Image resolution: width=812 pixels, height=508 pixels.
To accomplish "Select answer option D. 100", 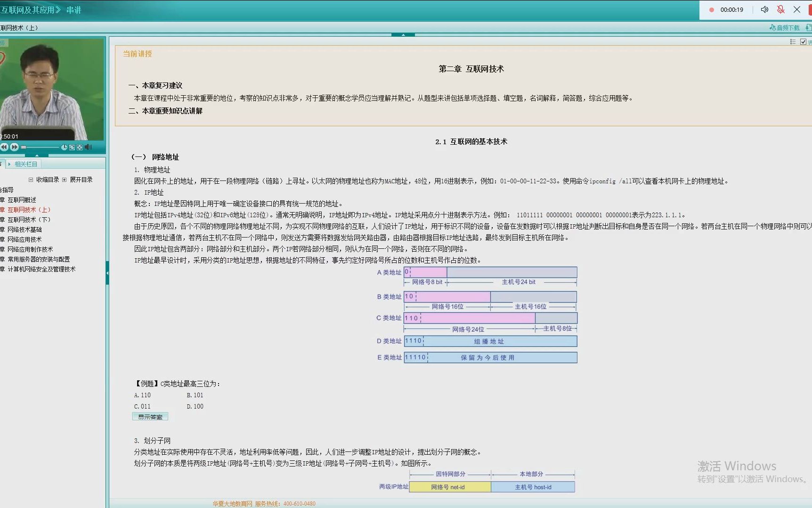I will (x=195, y=407).
